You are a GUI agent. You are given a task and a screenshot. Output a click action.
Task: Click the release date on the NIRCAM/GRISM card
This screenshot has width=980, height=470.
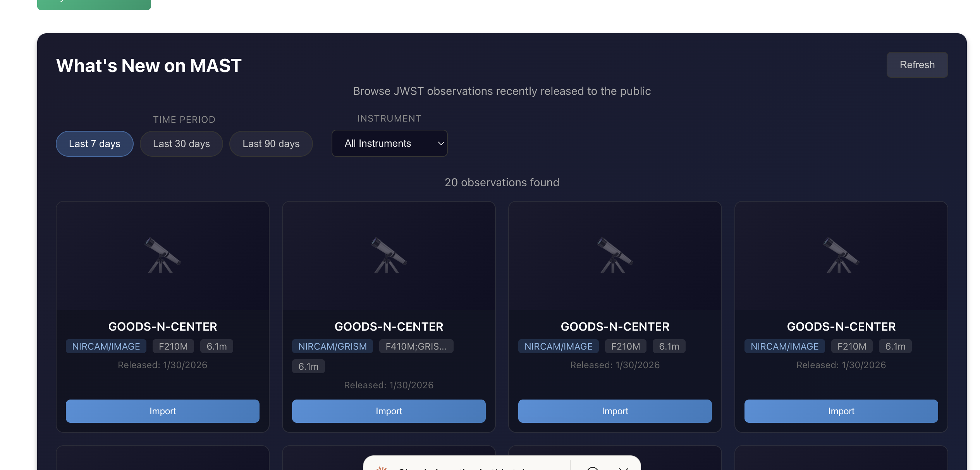(389, 385)
